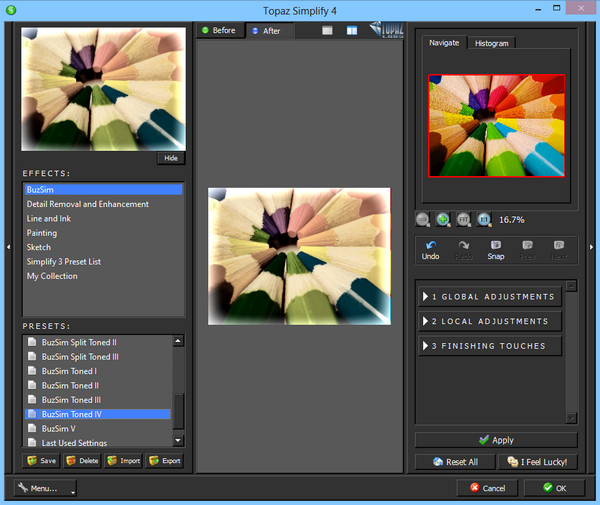Click the Fit zoom icon

coord(464,219)
